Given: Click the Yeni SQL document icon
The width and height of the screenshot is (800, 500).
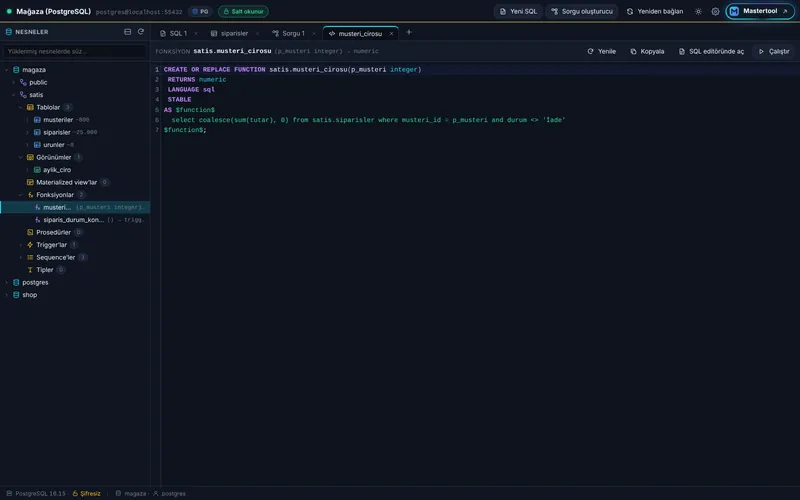Looking at the screenshot, I should pyautogui.click(x=503, y=11).
